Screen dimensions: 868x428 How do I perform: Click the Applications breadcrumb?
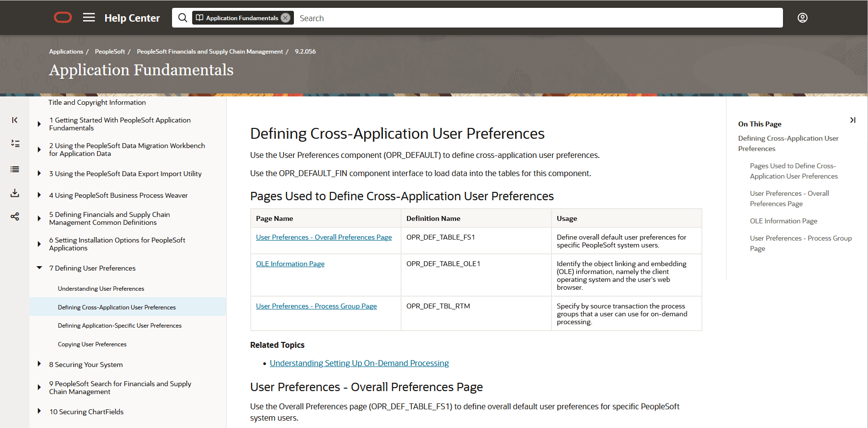pyautogui.click(x=66, y=52)
